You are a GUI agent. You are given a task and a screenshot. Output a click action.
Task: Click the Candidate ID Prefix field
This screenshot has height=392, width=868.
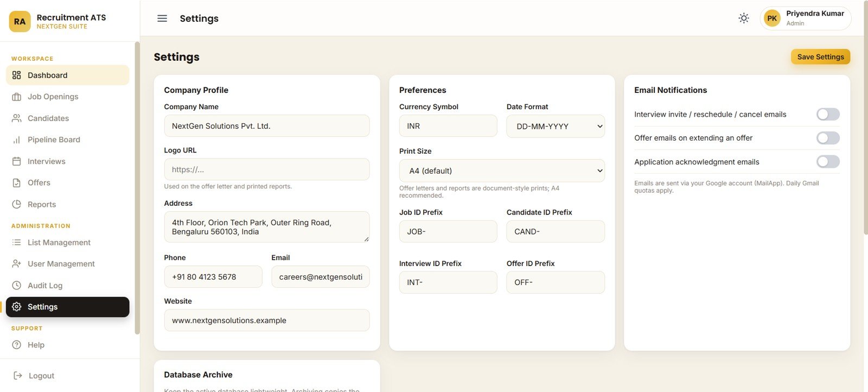pyautogui.click(x=556, y=231)
